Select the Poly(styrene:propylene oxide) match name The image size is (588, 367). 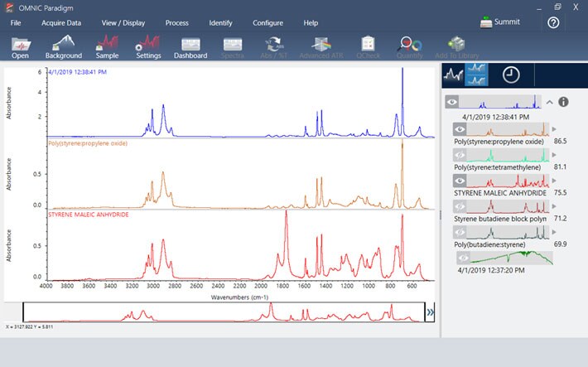tap(499, 142)
